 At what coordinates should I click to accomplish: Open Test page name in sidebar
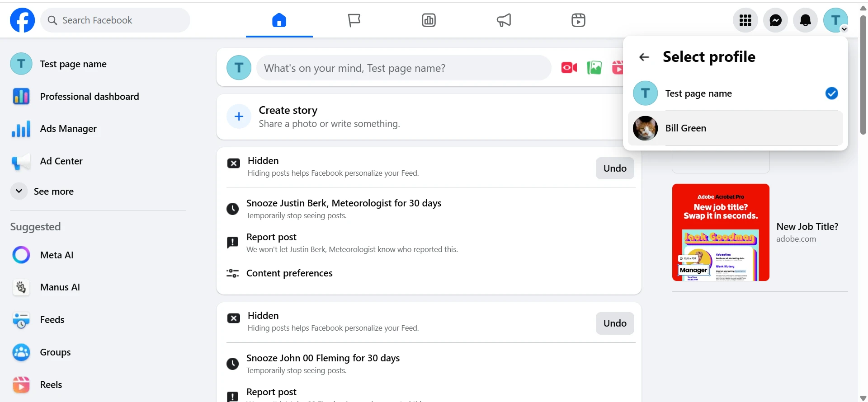point(98,64)
